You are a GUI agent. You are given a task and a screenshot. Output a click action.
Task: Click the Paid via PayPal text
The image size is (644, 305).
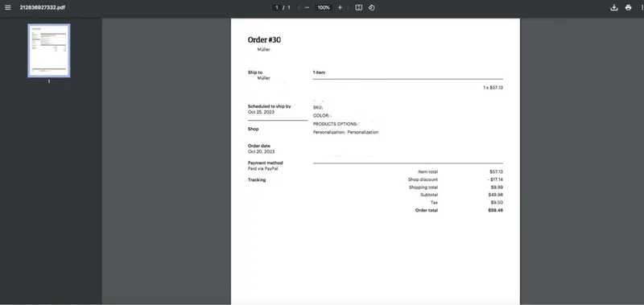tap(263, 168)
